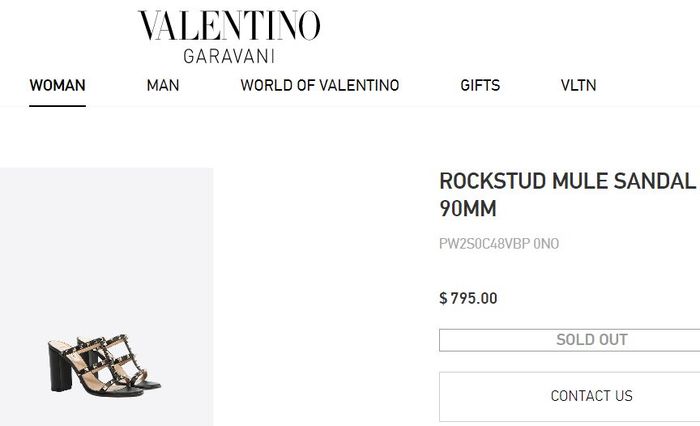Screen dimensions: 700x426
Task: Go to World of Valentino section
Action: click(x=319, y=85)
